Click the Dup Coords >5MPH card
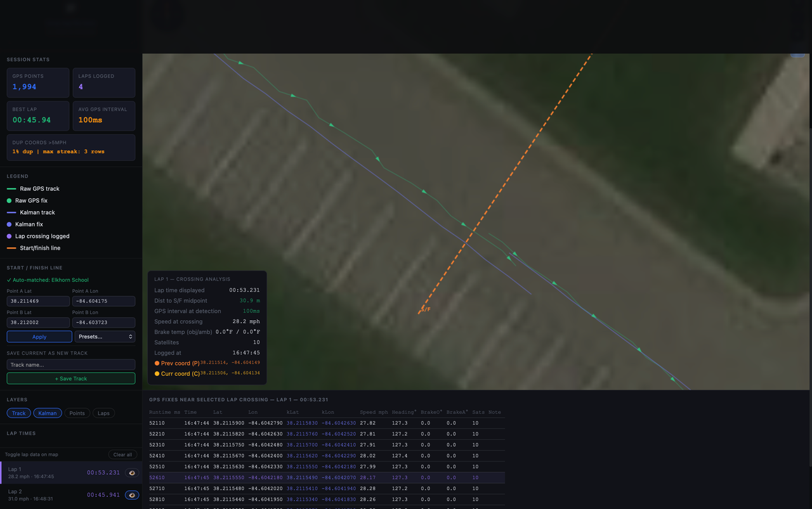Screen dimensions: 812x509 coord(71,147)
